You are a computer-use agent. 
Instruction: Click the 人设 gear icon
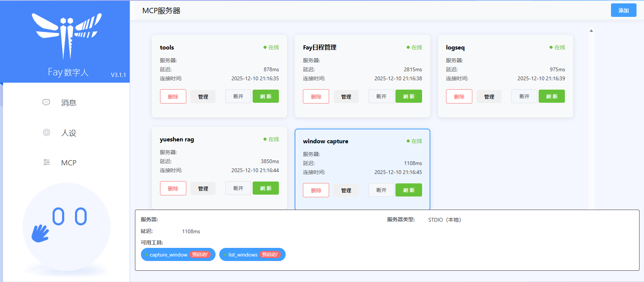[46, 132]
